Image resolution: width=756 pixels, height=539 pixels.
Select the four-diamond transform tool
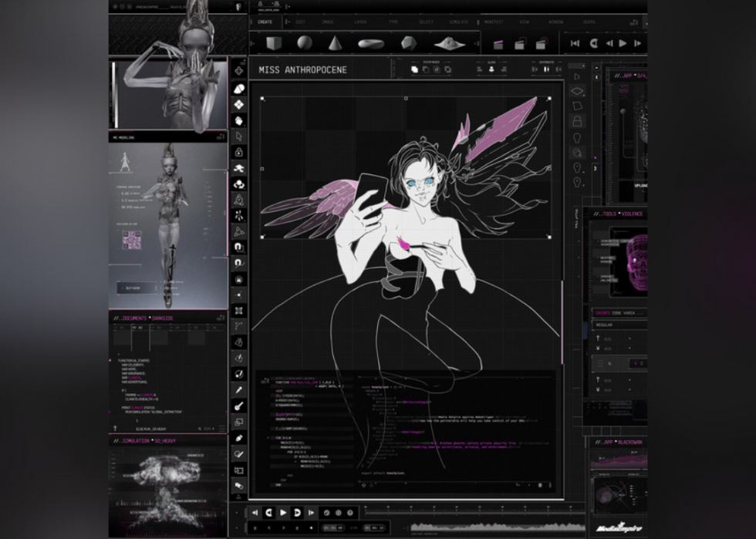238,104
